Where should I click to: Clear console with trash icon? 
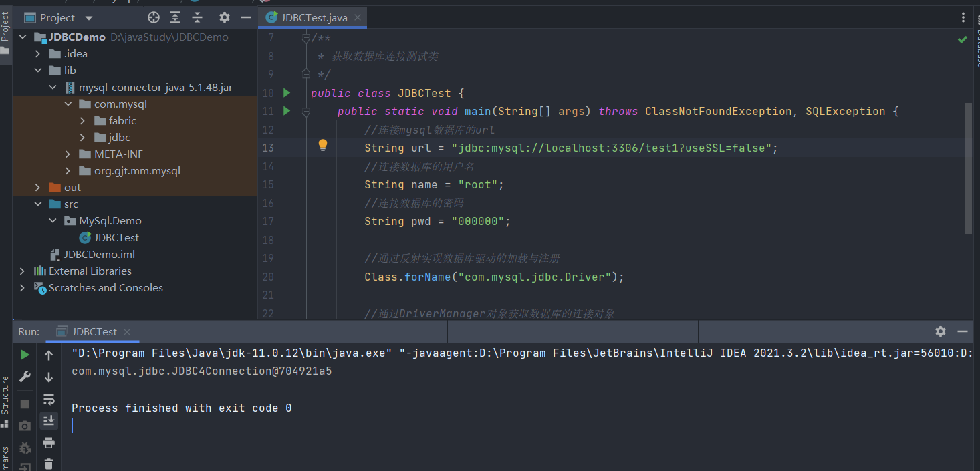click(x=49, y=463)
